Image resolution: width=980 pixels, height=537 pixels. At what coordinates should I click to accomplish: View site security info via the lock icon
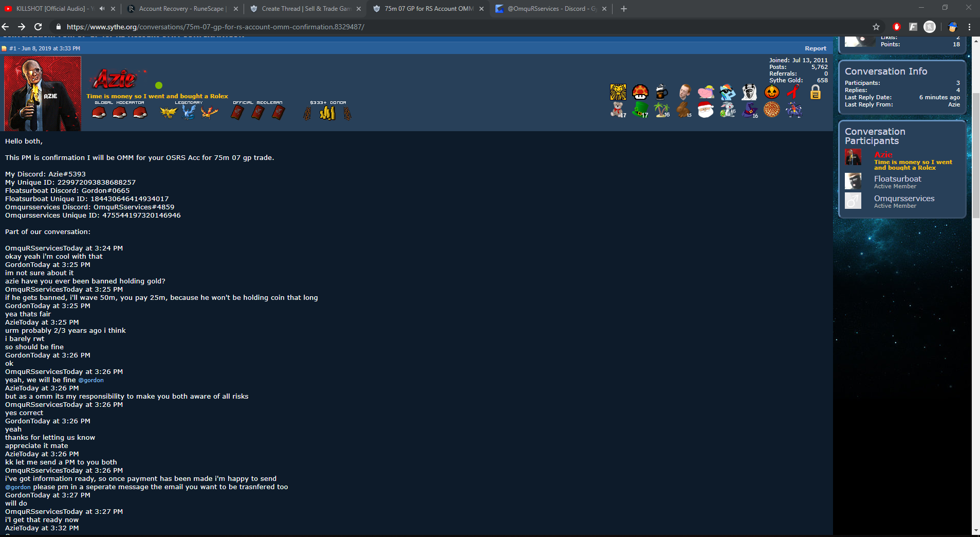click(59, 27)
